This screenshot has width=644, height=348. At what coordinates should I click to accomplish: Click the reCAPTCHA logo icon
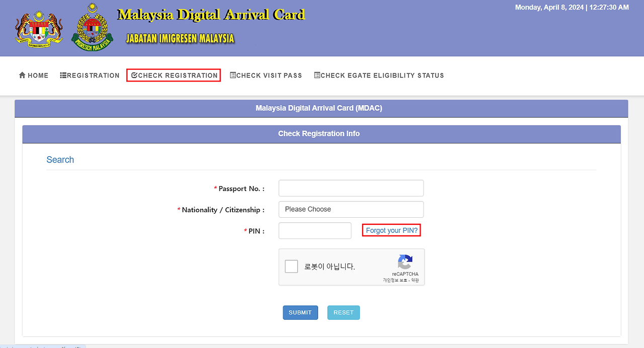tap(405, 263)
